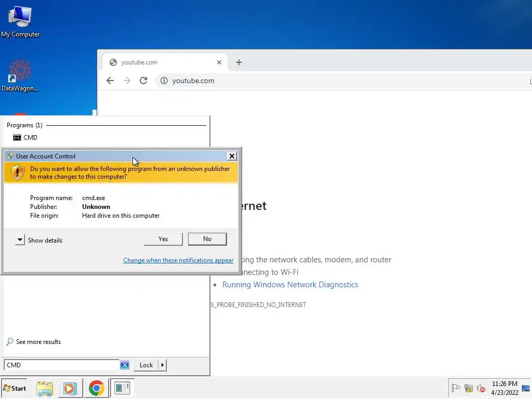Click No in User Account Control
Screen dimensions: 532x399
click(207, 239)
